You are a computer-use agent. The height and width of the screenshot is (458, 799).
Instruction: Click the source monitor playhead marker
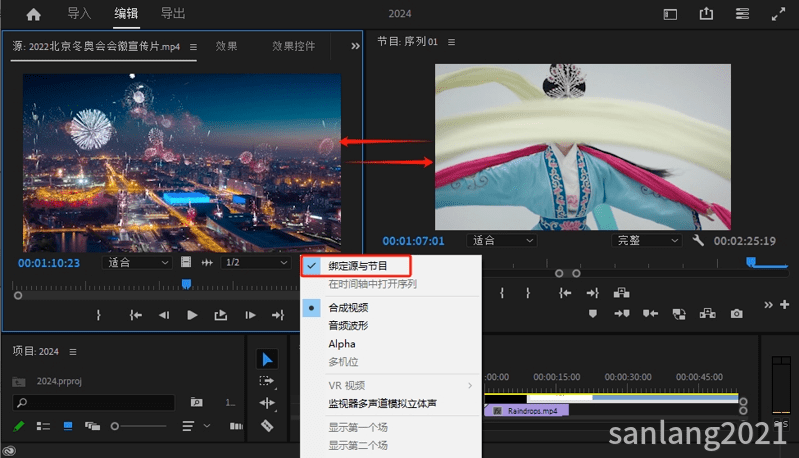(187, 284)
